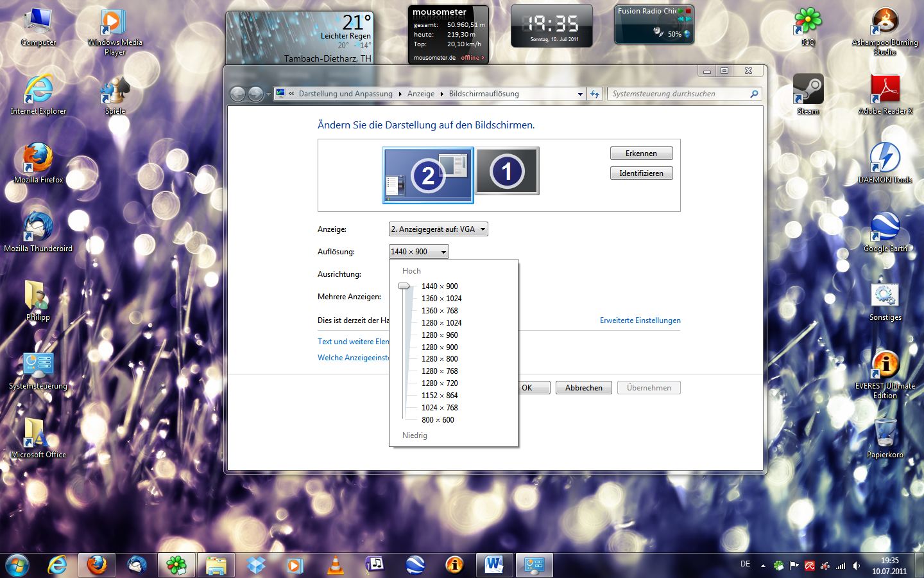Open the Papierkorb recycle bin

pos(885,439)
